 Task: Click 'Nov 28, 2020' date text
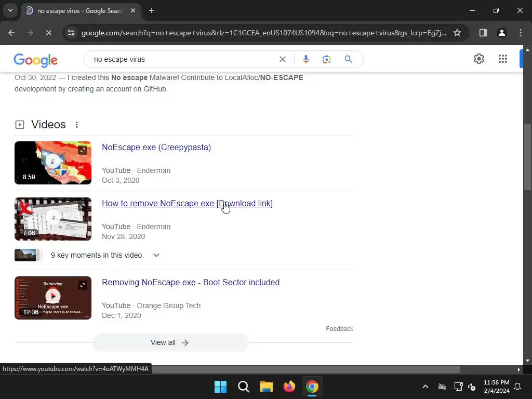click(124, 236)
